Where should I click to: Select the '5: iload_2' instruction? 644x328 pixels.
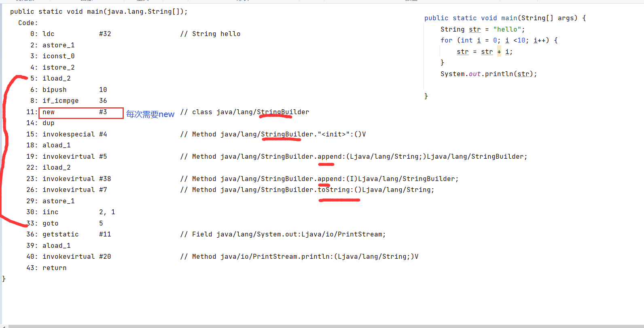[51, 79]
